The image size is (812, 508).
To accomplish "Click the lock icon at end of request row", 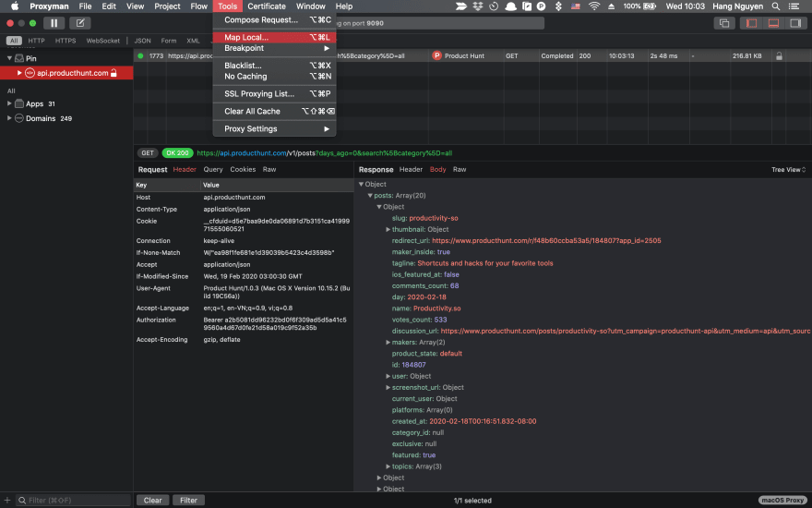I will [x=779, y=56].
